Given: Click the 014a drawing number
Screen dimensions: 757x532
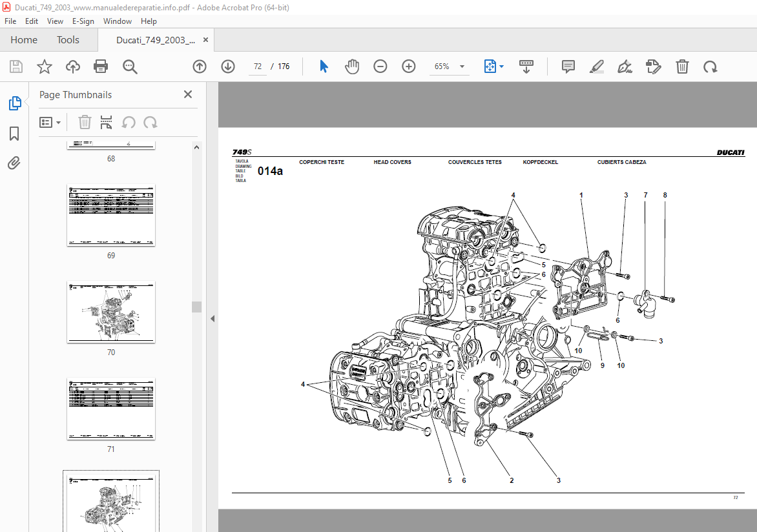Looking at the screenshot, I should 271,171.
